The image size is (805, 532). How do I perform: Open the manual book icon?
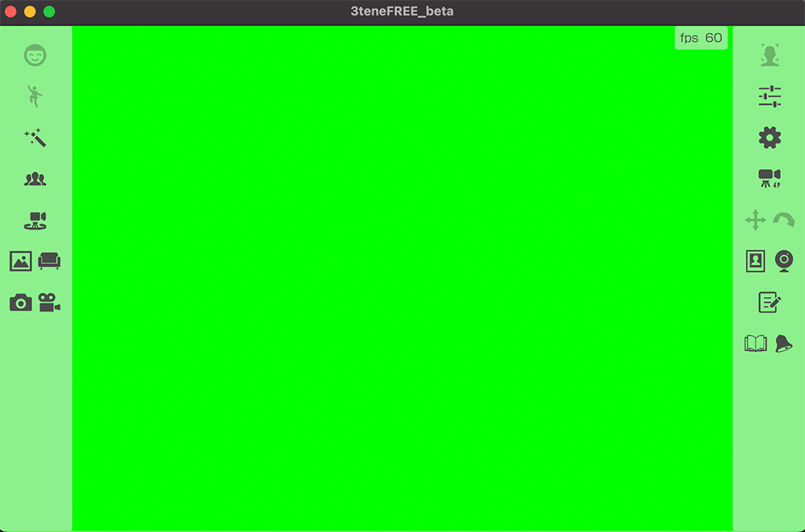pos(755,344)
